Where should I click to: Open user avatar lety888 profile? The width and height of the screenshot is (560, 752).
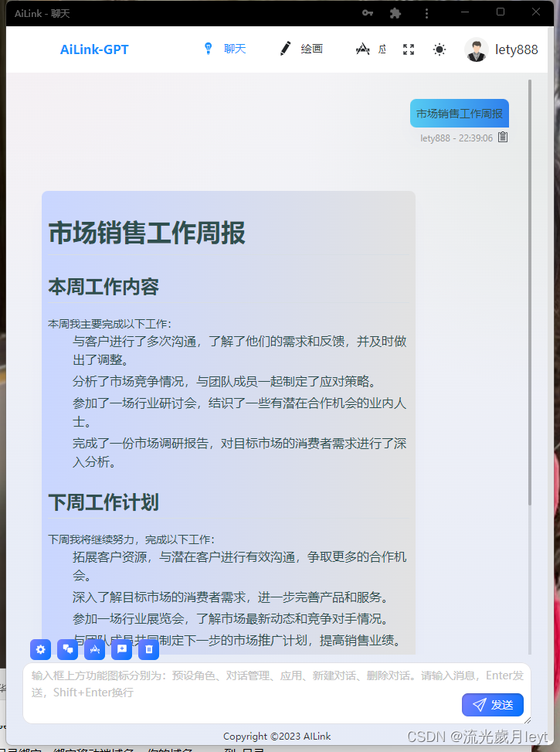pos(476,49)
